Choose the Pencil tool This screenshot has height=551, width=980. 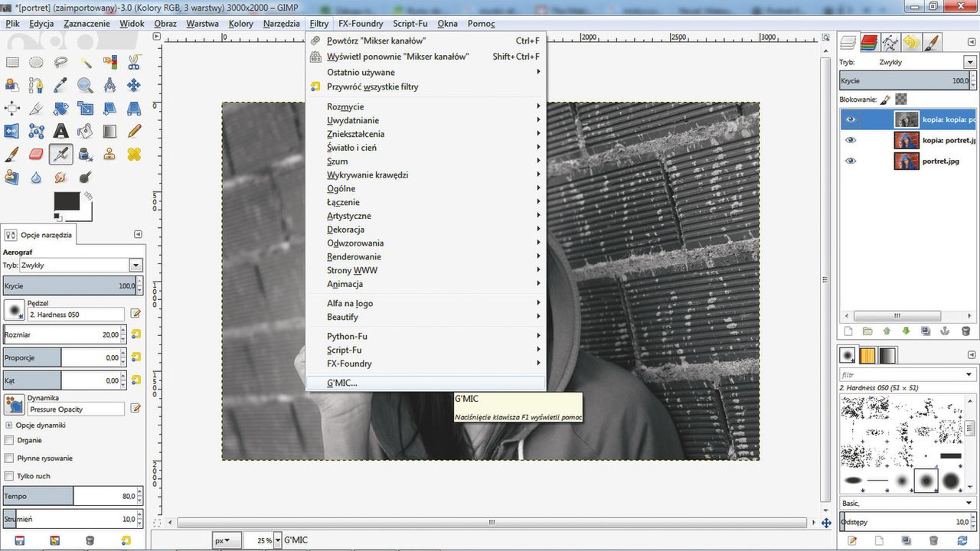pos(134,131)
